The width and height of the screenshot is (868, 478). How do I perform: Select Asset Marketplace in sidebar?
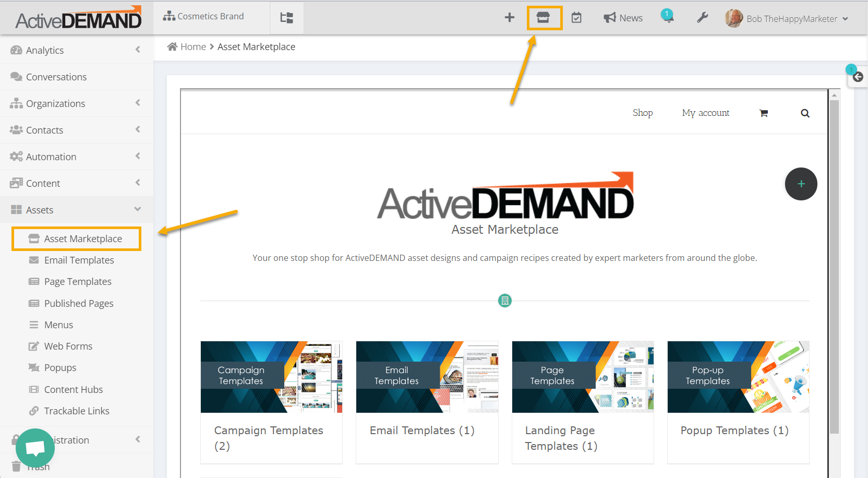77,238
